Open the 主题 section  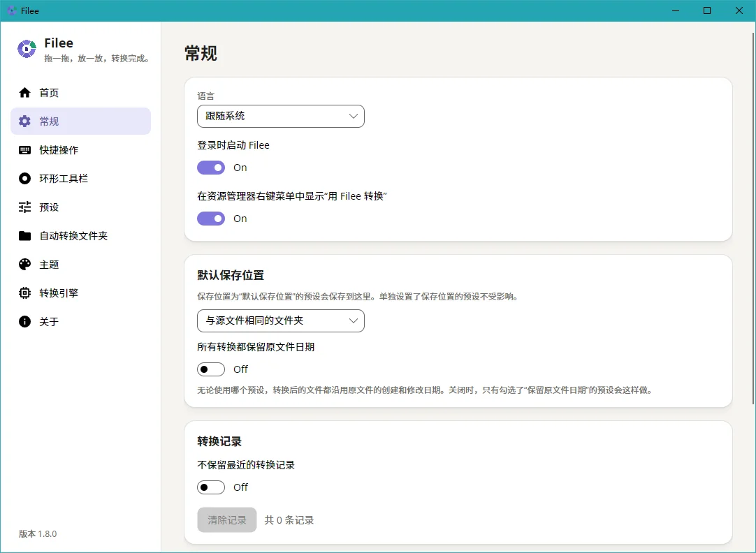coord(80,264)
